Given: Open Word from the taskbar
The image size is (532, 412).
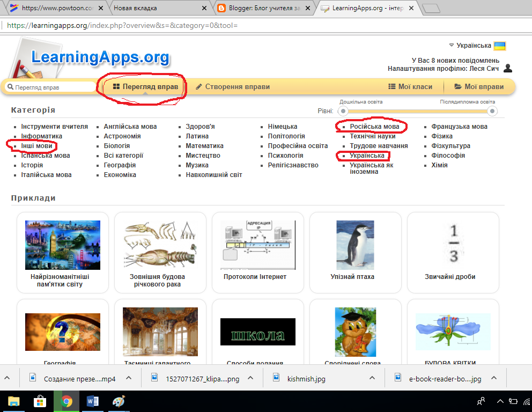Looking at the screenshot, I should click(x=93, y=402).
